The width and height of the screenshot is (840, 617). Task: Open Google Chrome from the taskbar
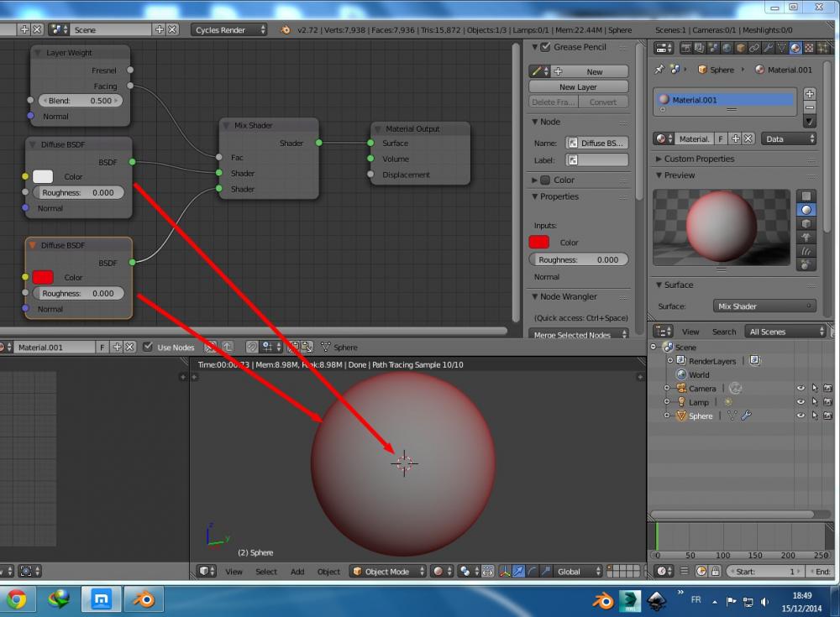17,599
